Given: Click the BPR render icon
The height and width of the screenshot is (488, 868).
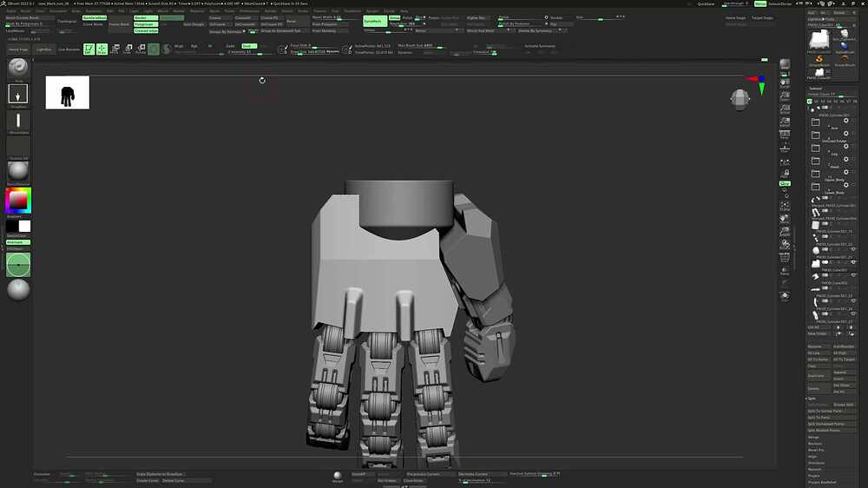Looking at the screenshot, I should [x=785, y=65].
